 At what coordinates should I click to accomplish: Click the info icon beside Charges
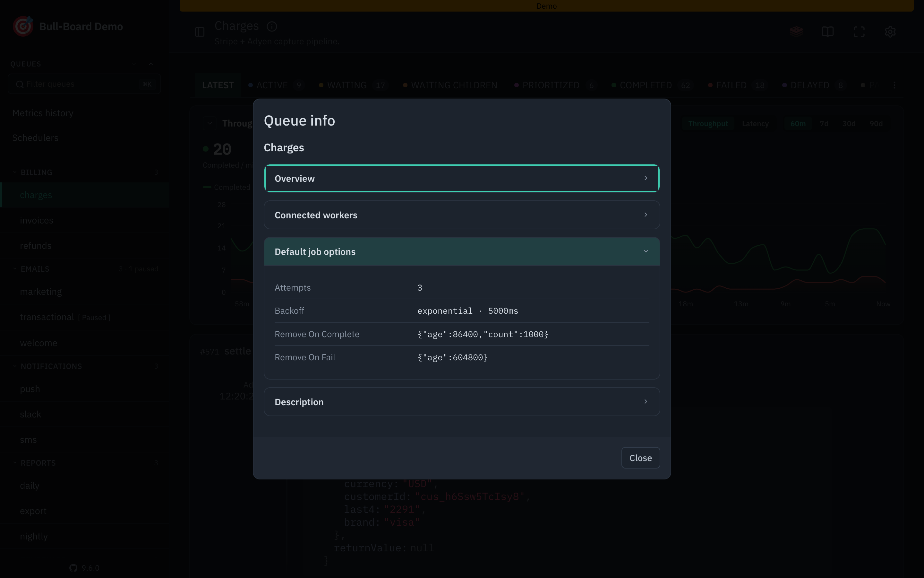(272, 26)
